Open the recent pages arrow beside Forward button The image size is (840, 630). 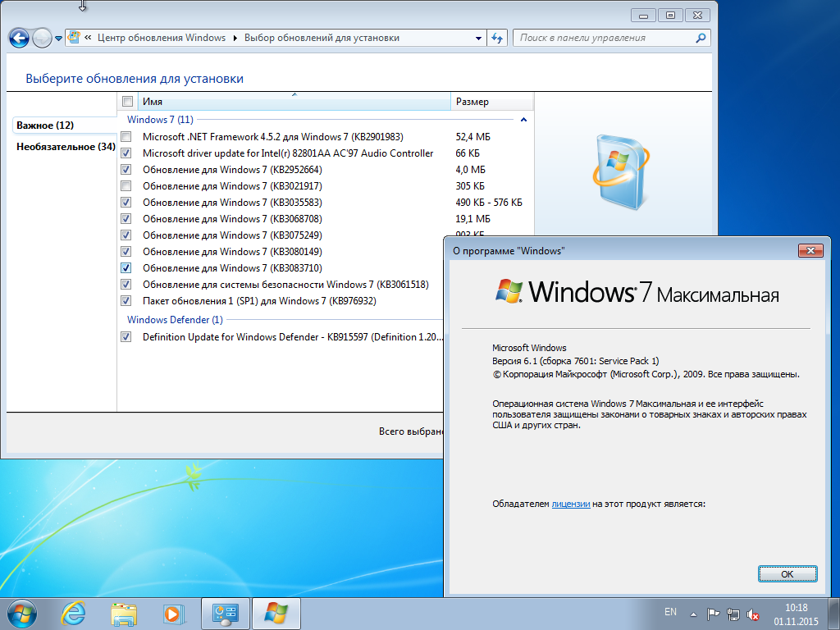(58, 39)
